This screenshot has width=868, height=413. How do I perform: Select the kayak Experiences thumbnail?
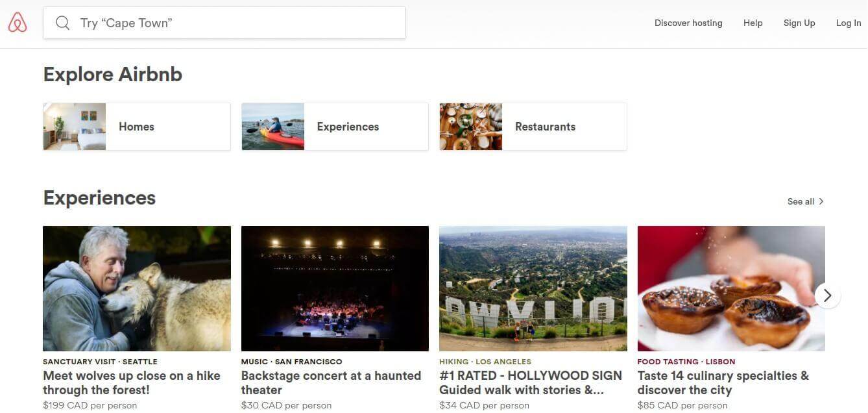(x=272, y=127)
